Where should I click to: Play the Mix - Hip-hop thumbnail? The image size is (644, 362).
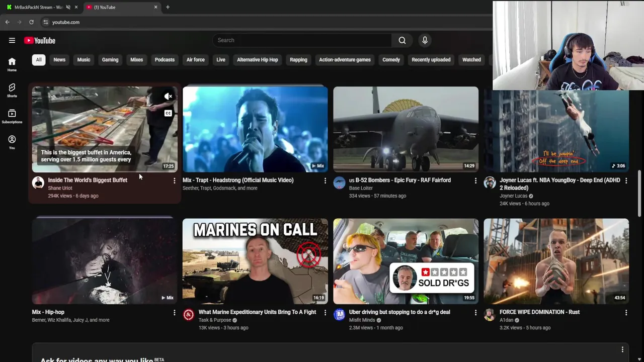105,261
